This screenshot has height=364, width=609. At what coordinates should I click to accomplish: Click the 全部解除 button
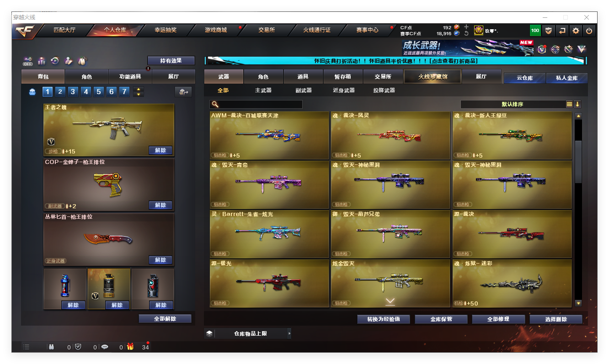[165, 319]
